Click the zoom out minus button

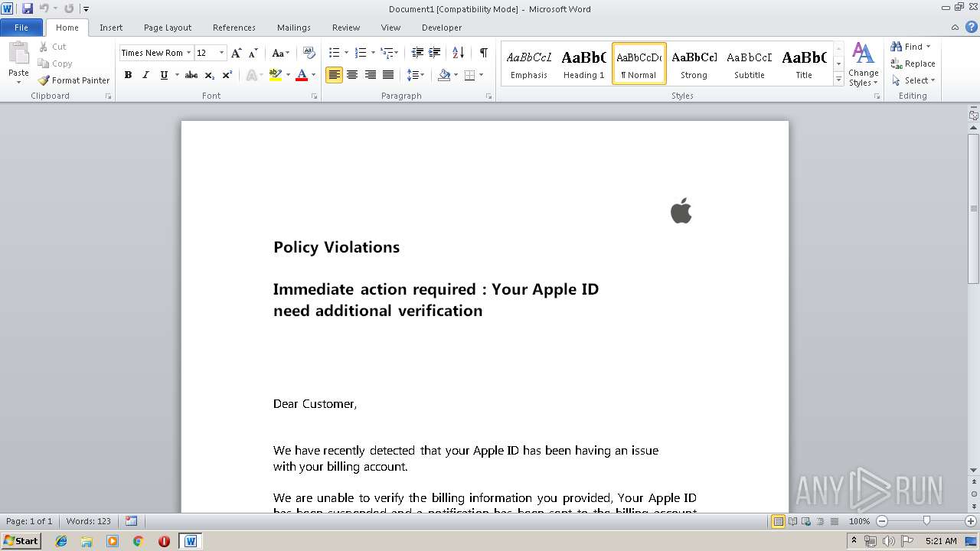pyautogui.click(x=881, y=521)
